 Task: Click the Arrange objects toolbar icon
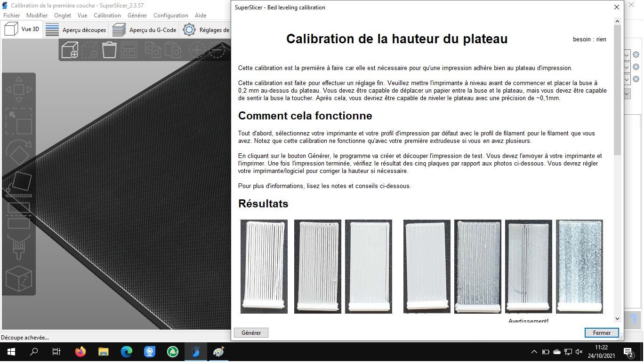(x=129, y=50)
